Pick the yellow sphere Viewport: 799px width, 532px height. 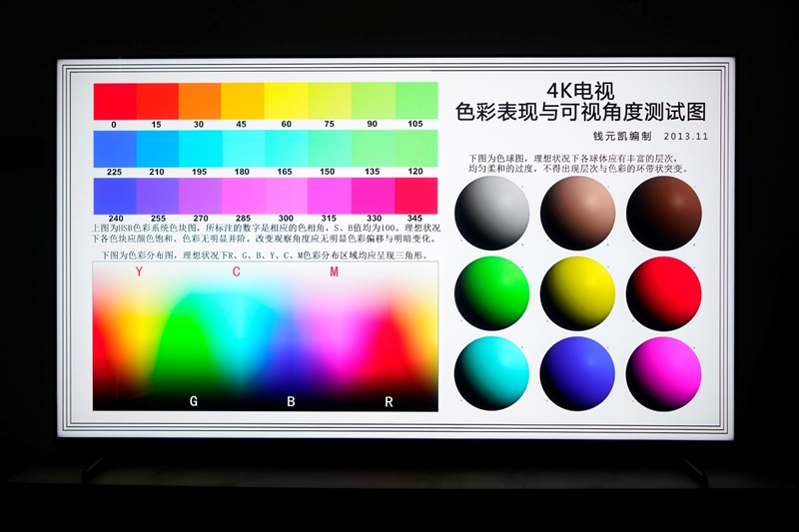[577, 292]
